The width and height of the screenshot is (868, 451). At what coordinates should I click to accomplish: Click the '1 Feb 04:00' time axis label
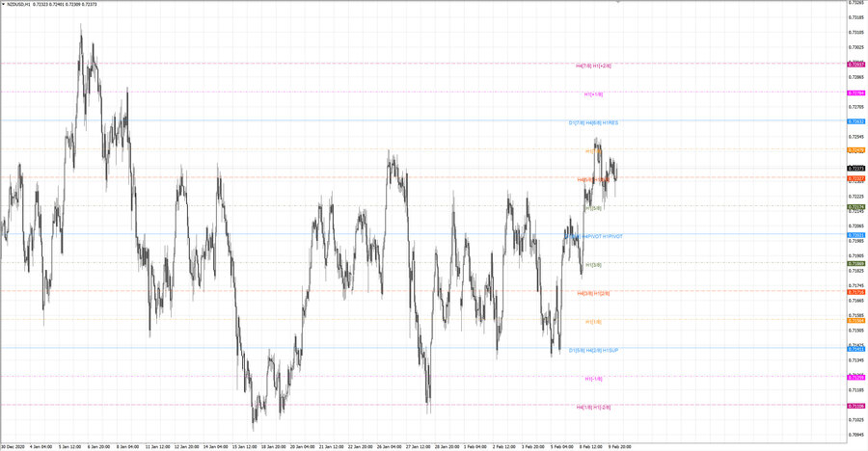click(x=475, y=446)
